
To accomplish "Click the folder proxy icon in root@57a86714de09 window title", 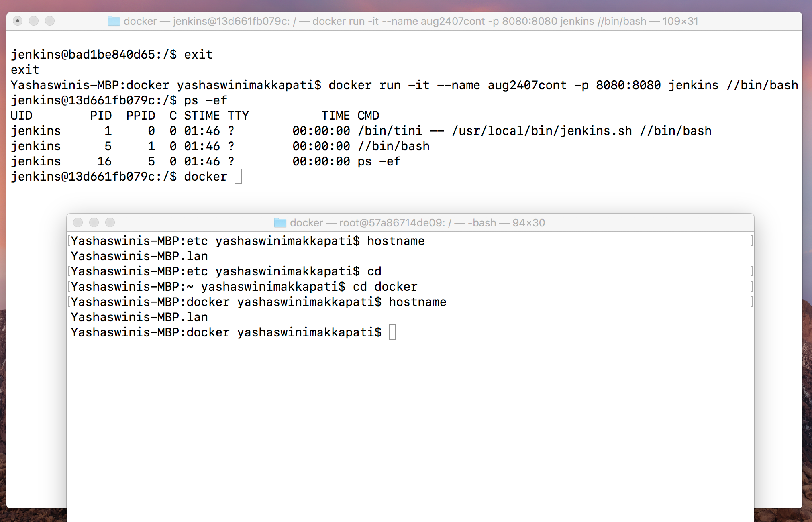I will [x=280, y=223].
